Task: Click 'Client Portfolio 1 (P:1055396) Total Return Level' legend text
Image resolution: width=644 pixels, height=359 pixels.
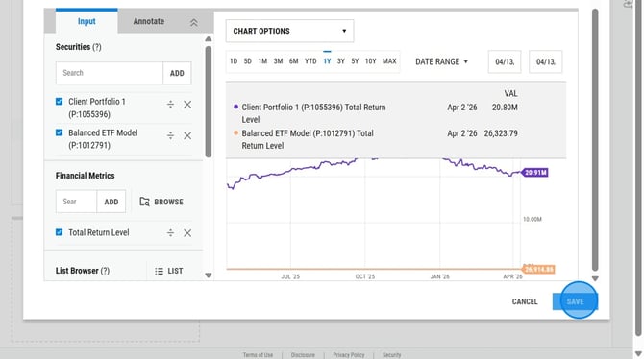Action: (313, 113)
